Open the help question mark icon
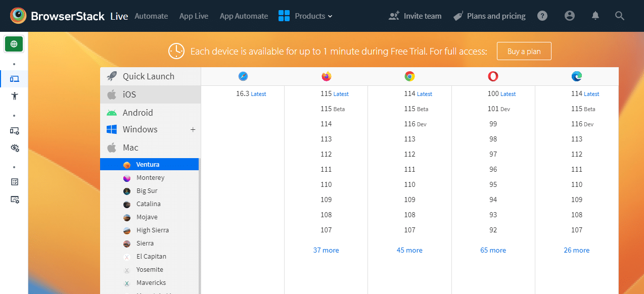Viewport: 644px width, 294px height. [x=542, y=16]
